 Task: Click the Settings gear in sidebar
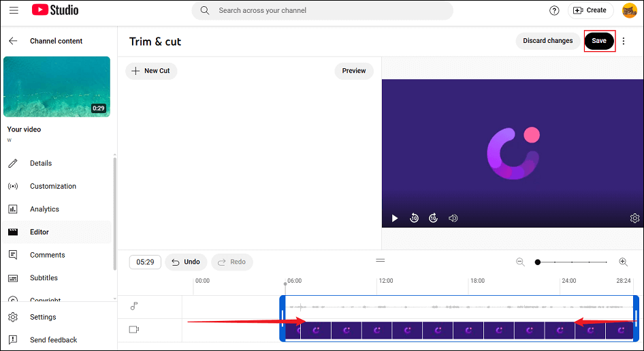[x=13, y=317]
